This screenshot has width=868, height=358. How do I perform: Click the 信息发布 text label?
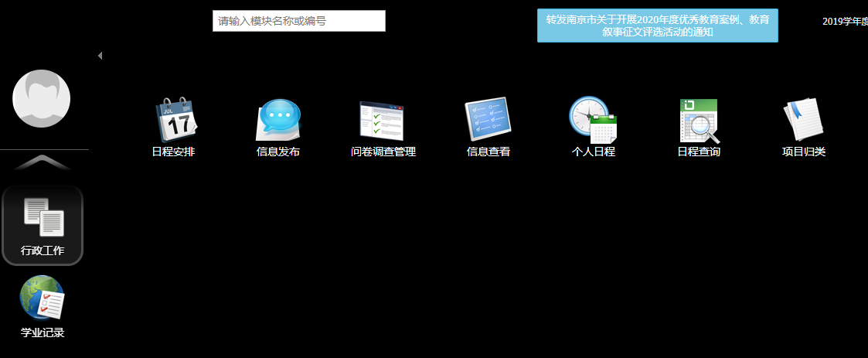pos(278,152)
